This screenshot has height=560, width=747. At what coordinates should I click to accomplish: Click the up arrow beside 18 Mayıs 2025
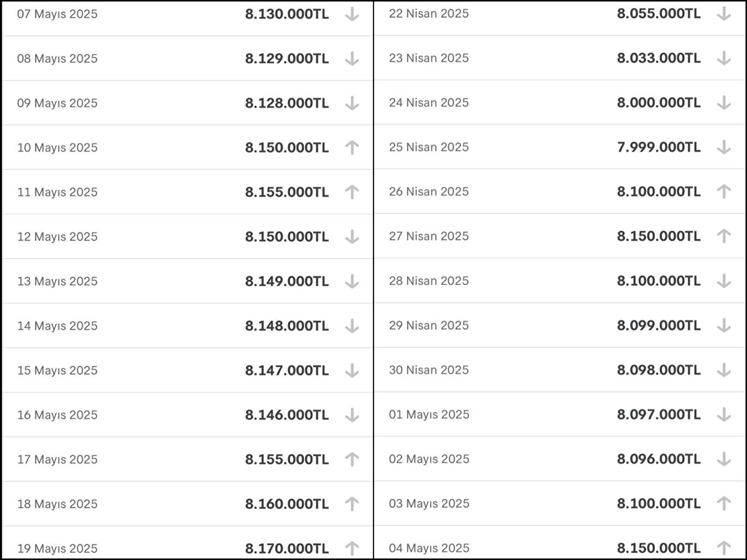pyautogui.click(x=352, y=504)
